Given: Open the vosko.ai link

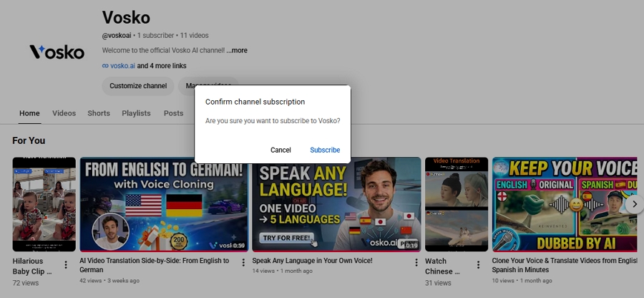Looking at the screenshot, I should point(122,66).
